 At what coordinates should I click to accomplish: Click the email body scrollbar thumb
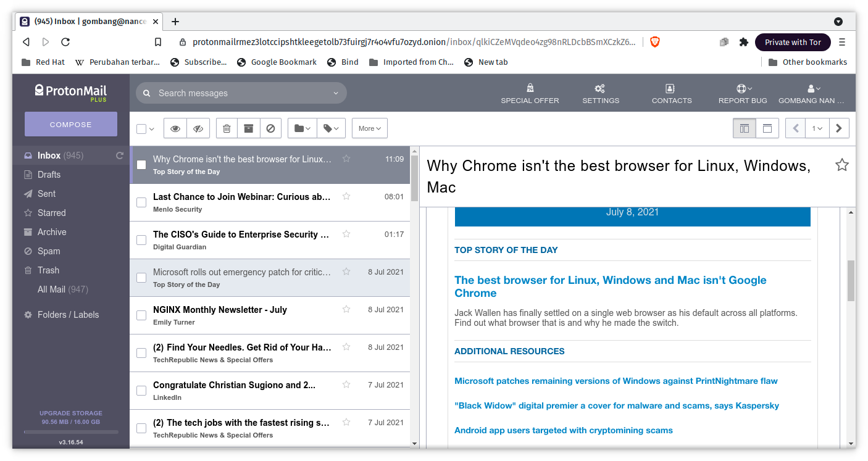pos(851,280)
